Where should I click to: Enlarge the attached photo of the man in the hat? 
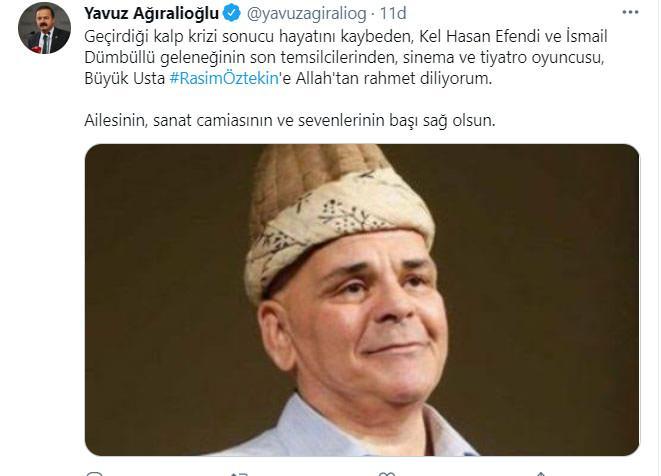coord(362,300)
